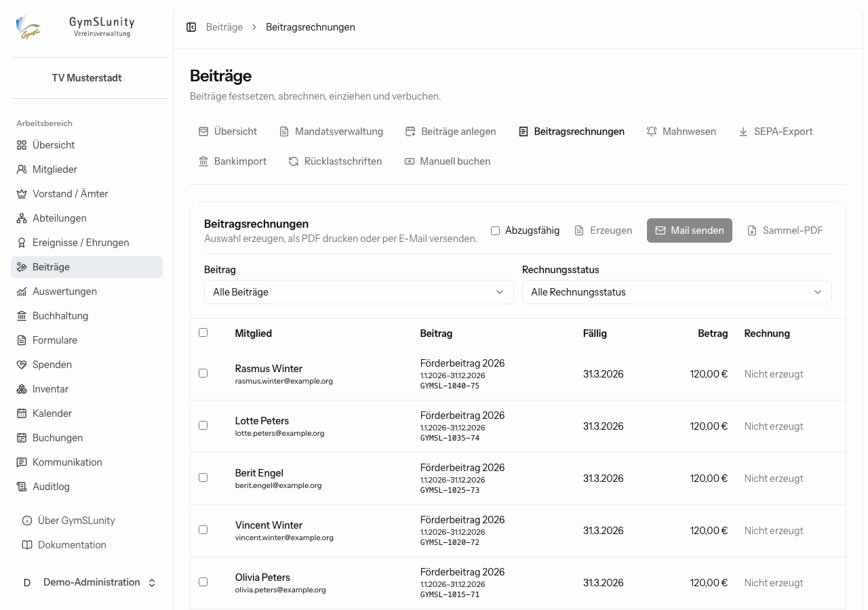Open the Rücklastschriften tab
This screenshot has height=610, width=868.
[335, 161]
